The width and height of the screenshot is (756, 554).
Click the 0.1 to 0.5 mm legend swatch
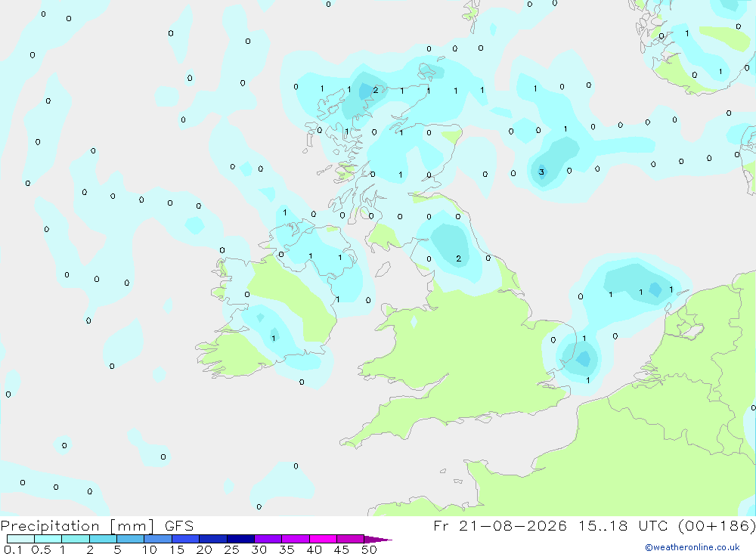[20, 539]
